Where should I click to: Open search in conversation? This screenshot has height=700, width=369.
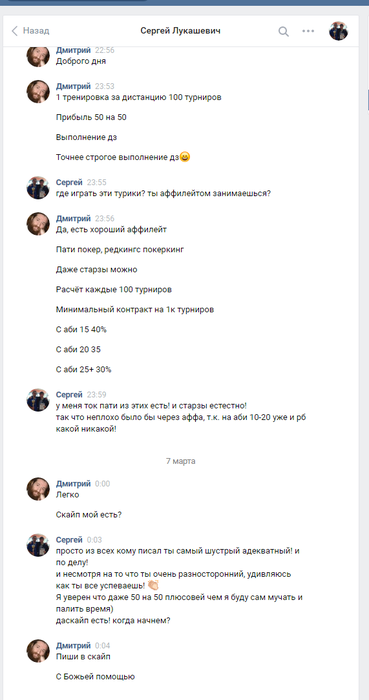[x=283, y=31]
